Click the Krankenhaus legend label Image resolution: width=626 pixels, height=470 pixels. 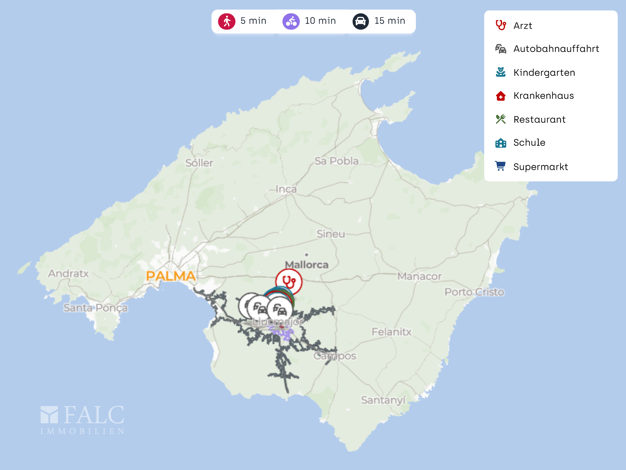543,96
